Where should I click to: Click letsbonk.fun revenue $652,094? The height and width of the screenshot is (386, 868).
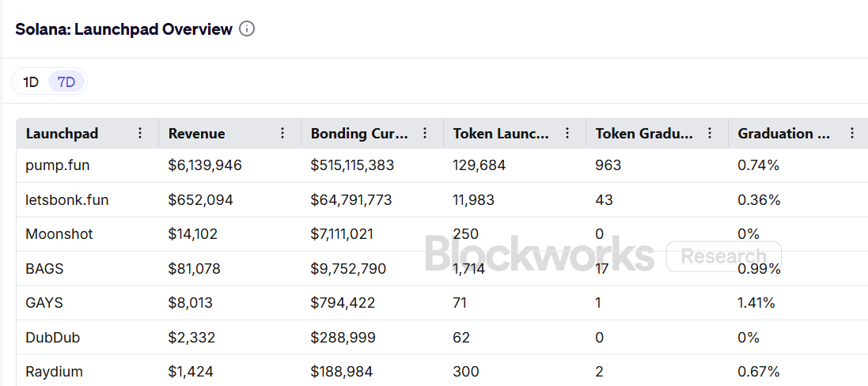click(x=200, y=199)
